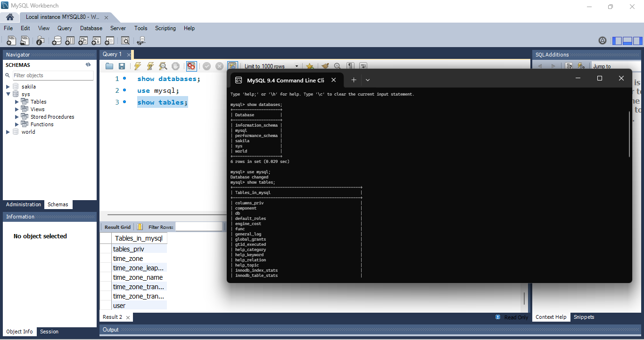Rollback transaction X icon
The height and width of the screenshot is (340, 644).
[x=219, y=66]
